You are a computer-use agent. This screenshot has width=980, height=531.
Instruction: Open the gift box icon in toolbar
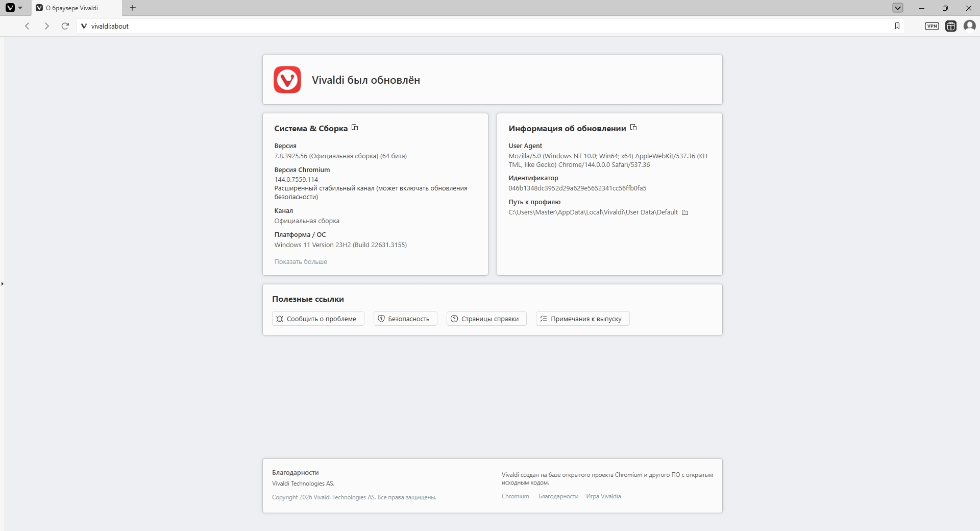[950, 26]
